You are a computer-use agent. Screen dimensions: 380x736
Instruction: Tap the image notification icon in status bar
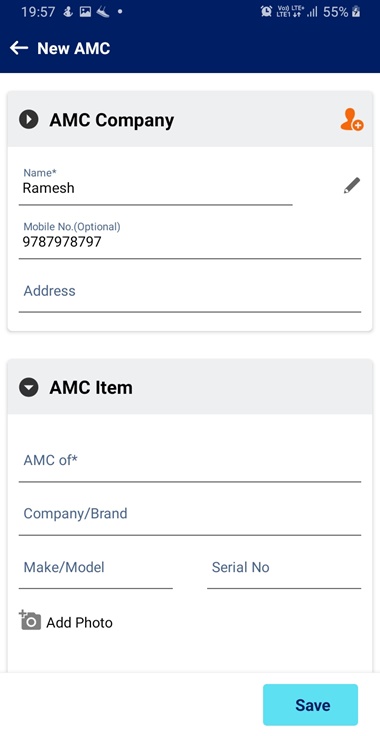tap(85, 12)
